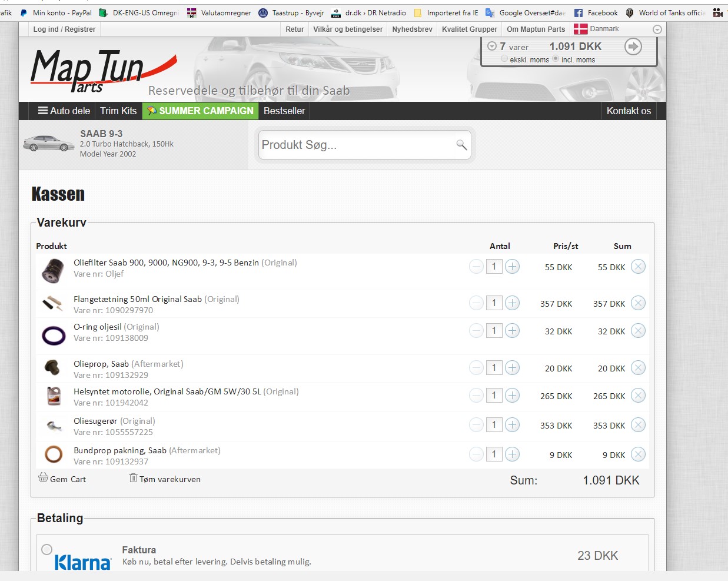The width and height of the screenshot is (728, 581).
Task: Open Valutaomregner bookmark
Action: click(220, 12)
